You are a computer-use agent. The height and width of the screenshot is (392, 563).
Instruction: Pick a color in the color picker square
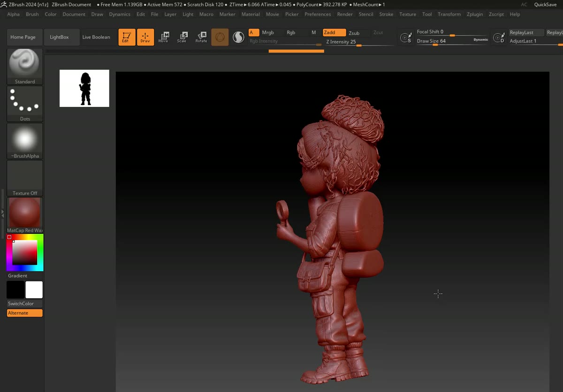point(24,253)
